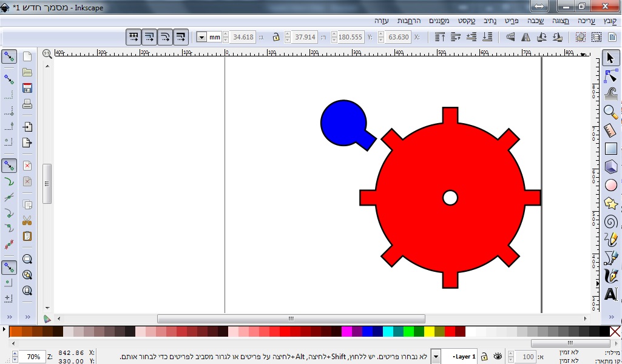The image size is (622, 364).
Task: Click the X coordinate field 63.630
Action: (x=398, y=37)
